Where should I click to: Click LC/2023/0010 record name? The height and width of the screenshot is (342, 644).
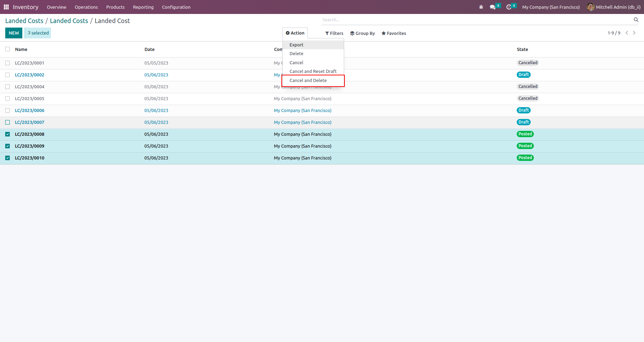point(30,158)
